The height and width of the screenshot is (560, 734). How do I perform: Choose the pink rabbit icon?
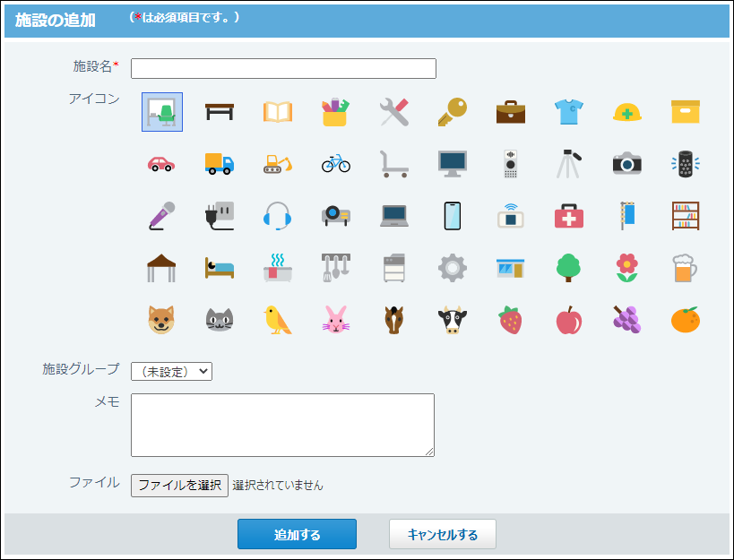tap(336, 320)
